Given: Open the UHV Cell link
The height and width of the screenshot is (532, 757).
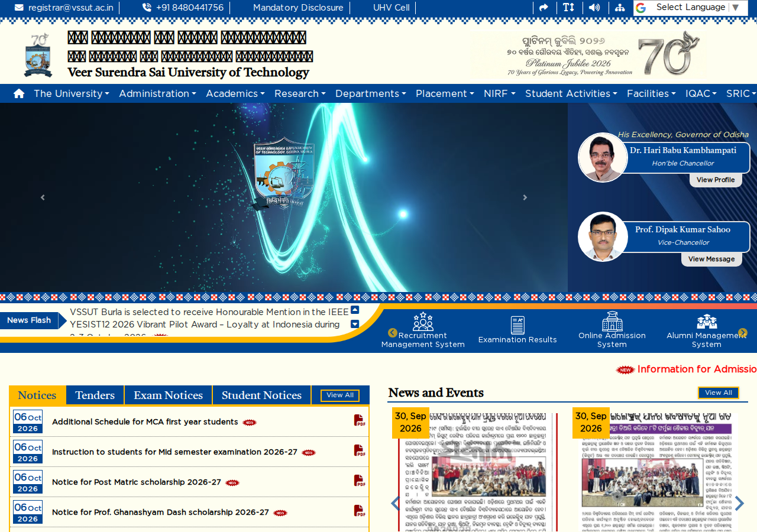Looking at the screenshot, I should 391,8.
